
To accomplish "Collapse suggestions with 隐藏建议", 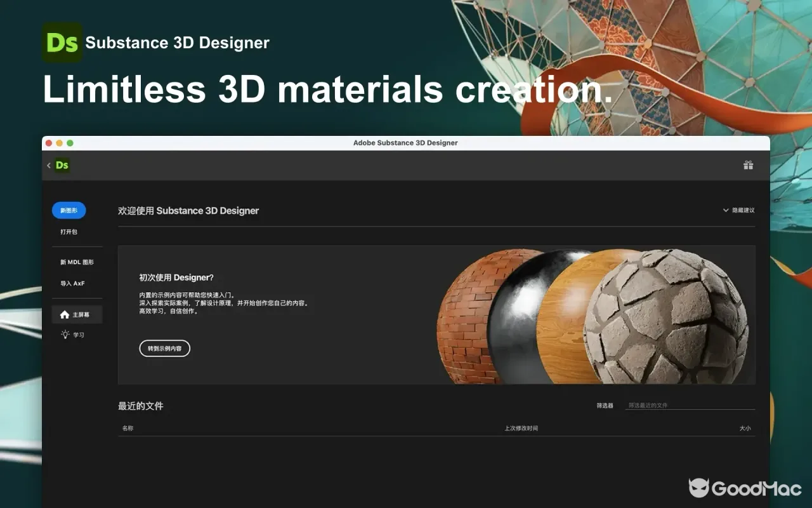I will pos(738,210).
